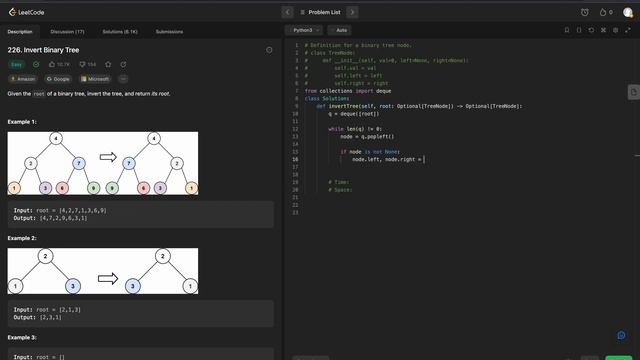Click the blue feedback chat icon
Viewport: 640px width, 360px height.
click(x=621, y=335)
